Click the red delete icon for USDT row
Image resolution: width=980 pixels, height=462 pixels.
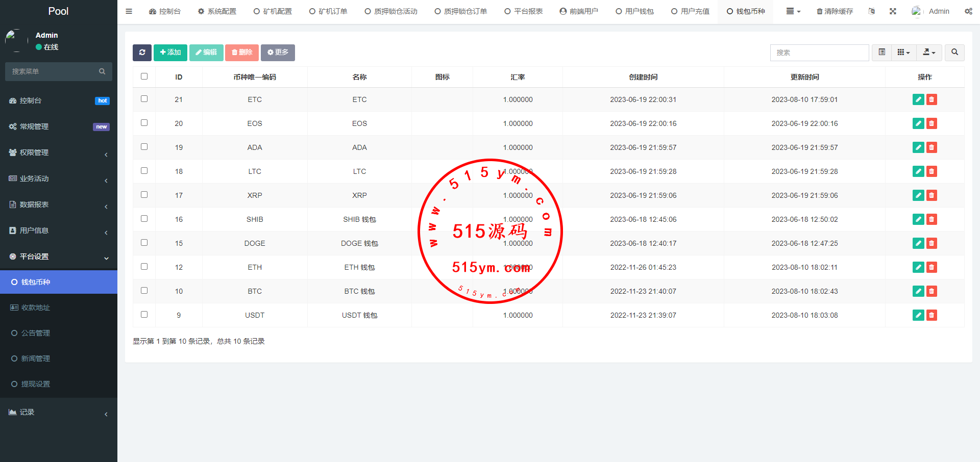click(932, 315)
